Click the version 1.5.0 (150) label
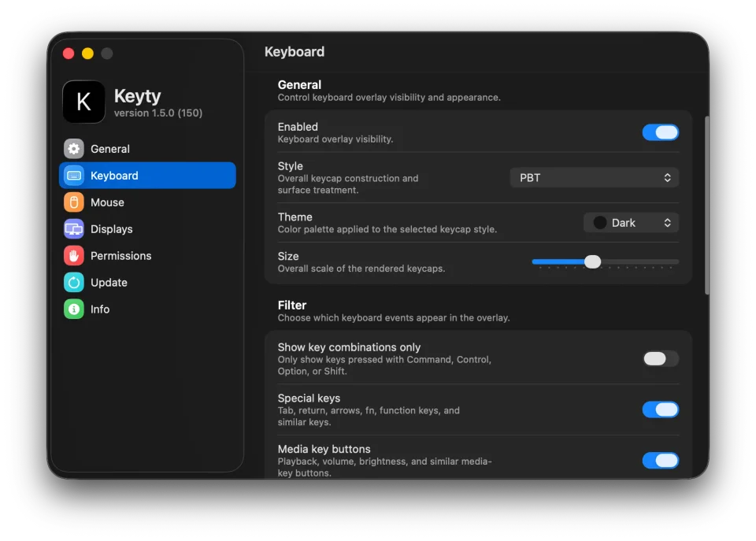 click(158, 113)
